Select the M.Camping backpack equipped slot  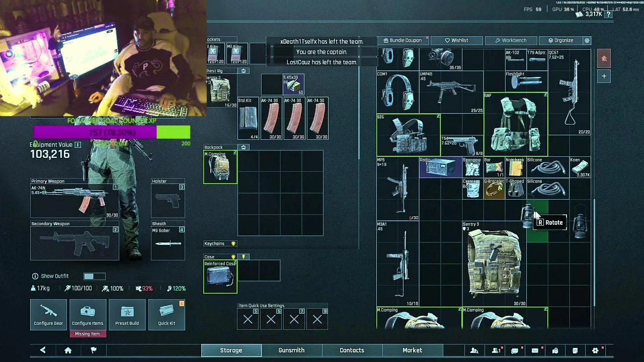220,167
